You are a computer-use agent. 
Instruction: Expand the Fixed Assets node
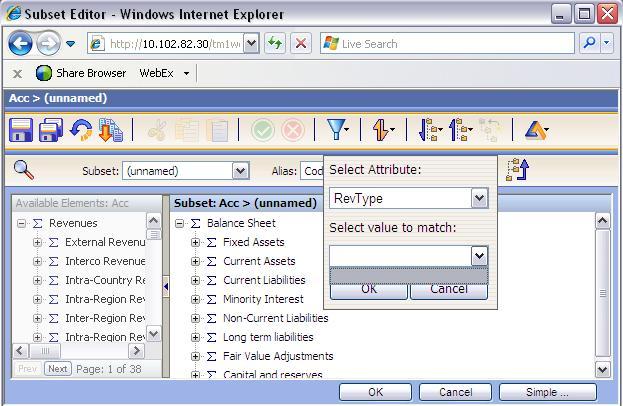(195, 242)
